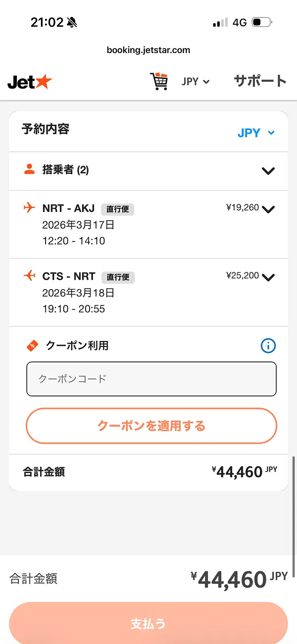Open the JPY currency dropdown in header
Image resolution: width=297 pixels, height=644 pixels.
(x=195, y=81)
